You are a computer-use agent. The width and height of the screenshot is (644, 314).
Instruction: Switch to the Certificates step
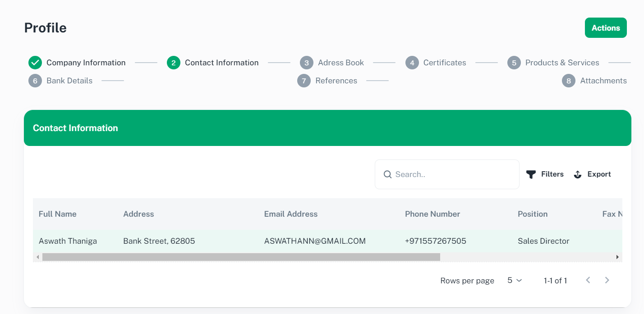click(444, 63)
